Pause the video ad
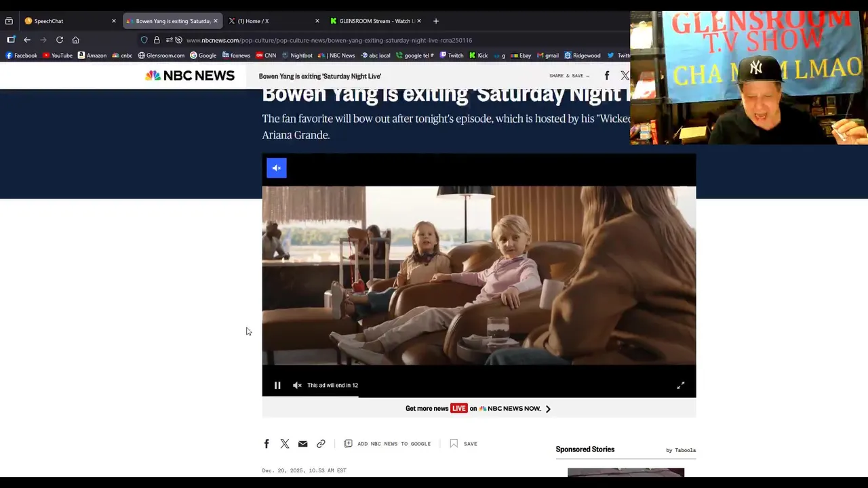The image size is (868, 488). 277,385
